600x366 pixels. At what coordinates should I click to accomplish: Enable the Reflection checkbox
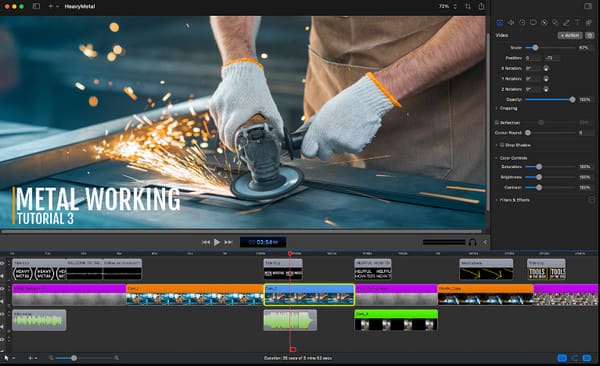[497, 123]
